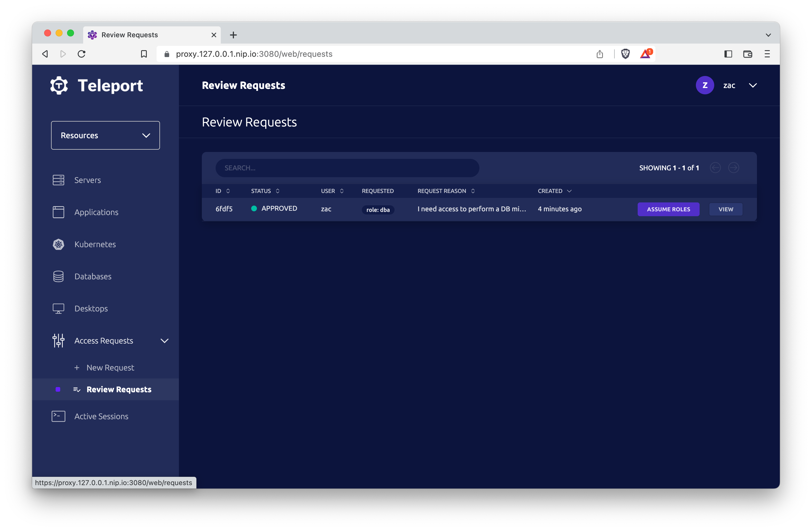812x531 pixels.
Task: Select the Desktops monitor icon
Action: point(58,309)
